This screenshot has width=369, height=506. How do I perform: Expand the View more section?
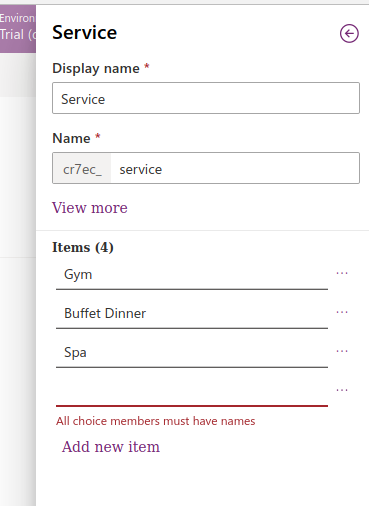90,208
